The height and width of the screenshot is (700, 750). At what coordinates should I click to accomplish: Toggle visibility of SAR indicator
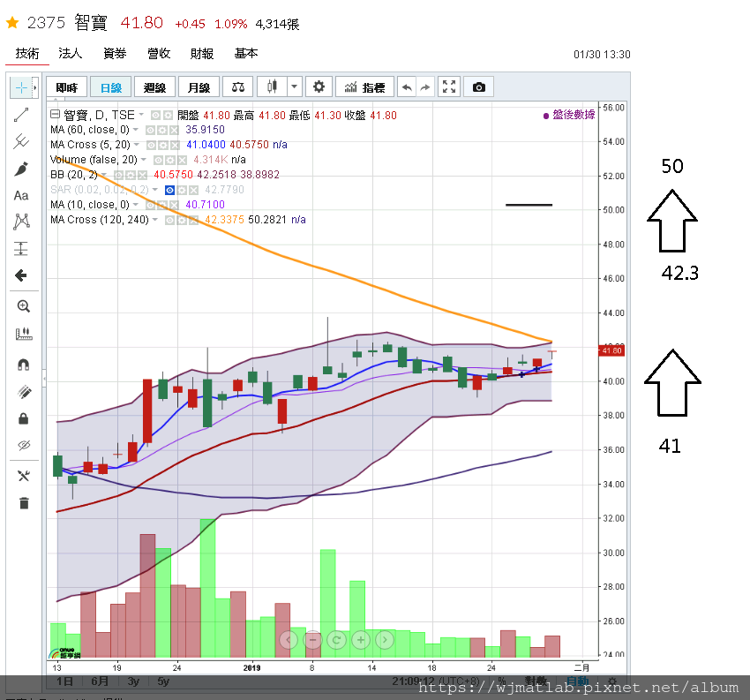(169, 191)
